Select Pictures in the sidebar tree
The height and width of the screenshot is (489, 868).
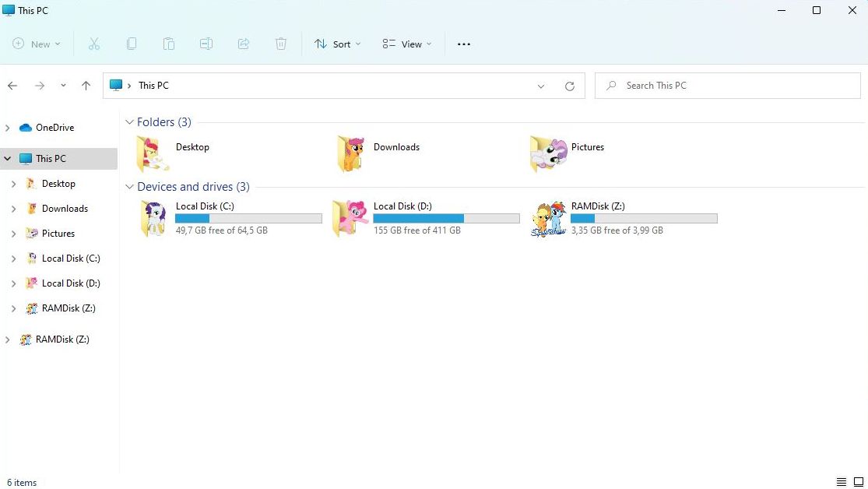click(58, 233)
